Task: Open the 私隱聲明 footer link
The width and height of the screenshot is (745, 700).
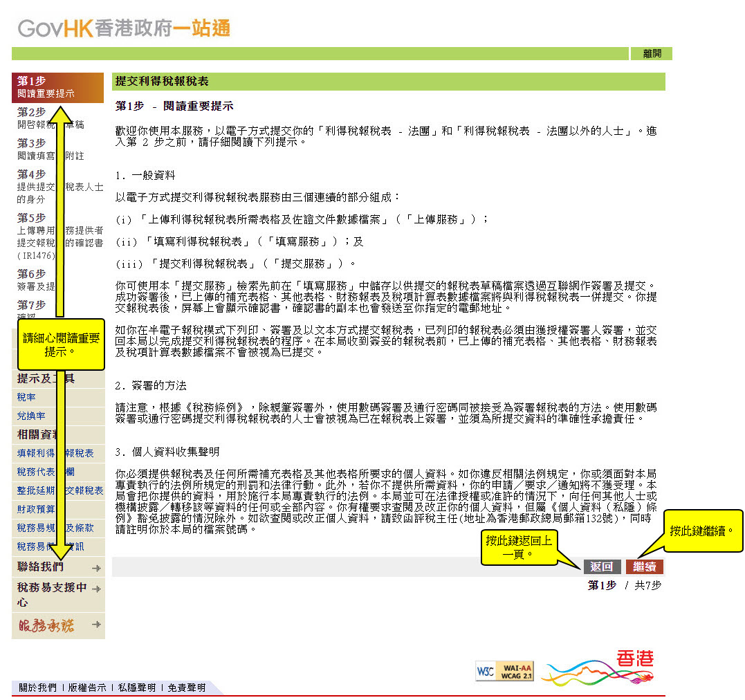Action: click(x=137, y=688)
